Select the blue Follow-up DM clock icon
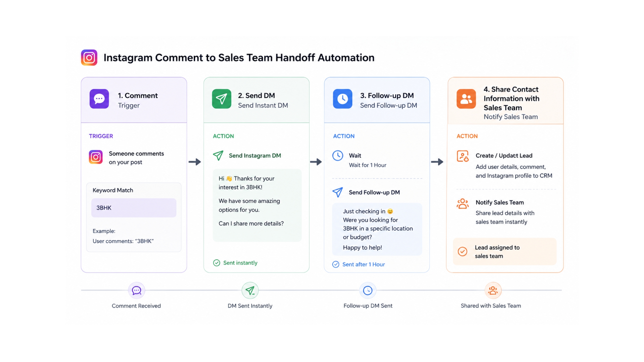Viewport: 644px width, 362px height. (x=342, y=99)
